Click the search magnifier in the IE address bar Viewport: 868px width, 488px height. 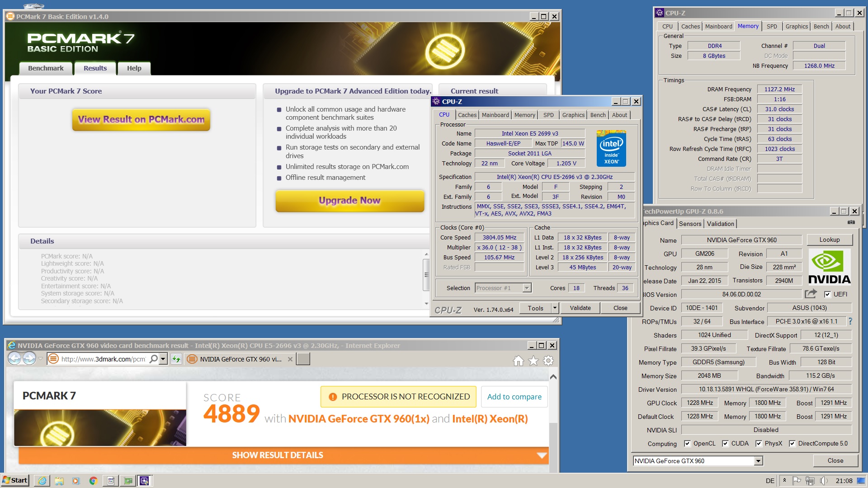[x=154, y=359]
